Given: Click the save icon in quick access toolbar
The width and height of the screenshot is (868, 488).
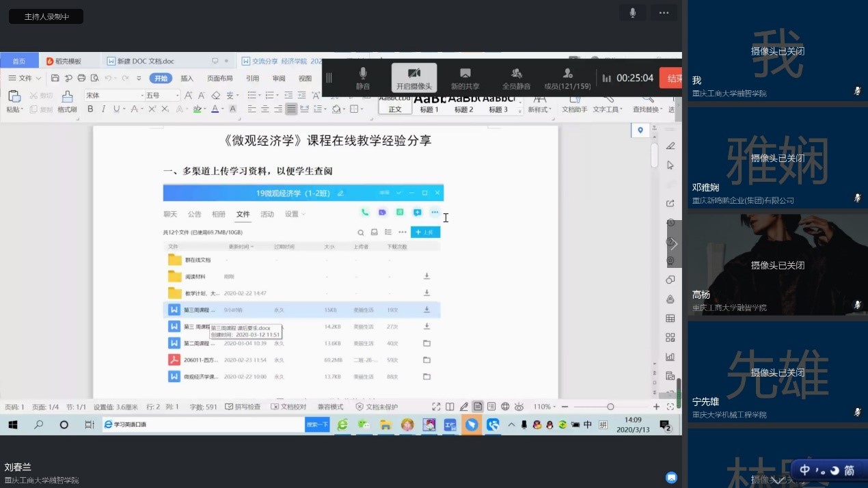Looking at the screenshot, I should click(56, 79).
